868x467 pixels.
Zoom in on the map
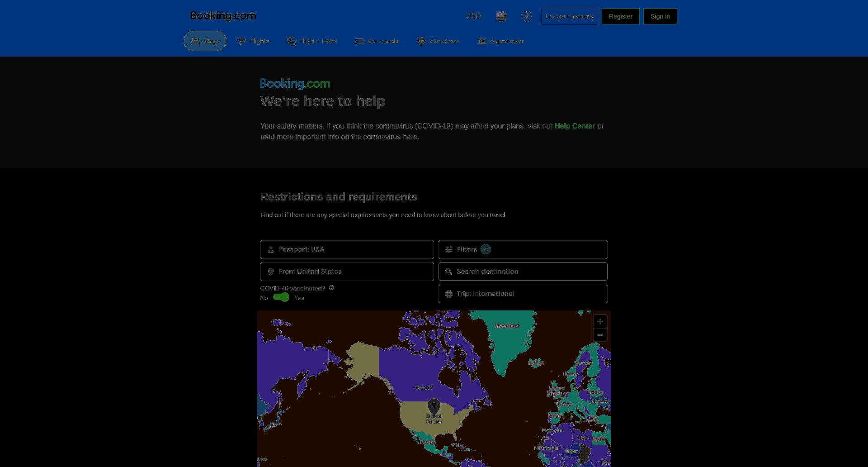click(600, 321)
